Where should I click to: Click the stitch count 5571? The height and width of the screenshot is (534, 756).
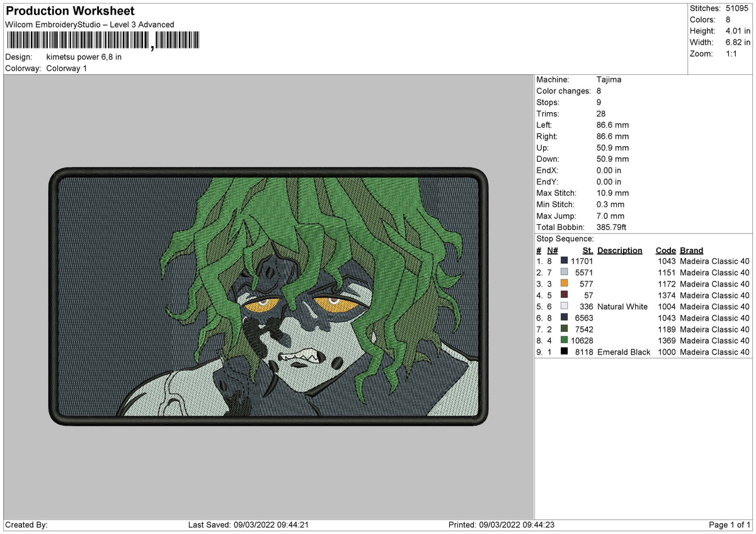pos(584,272)
